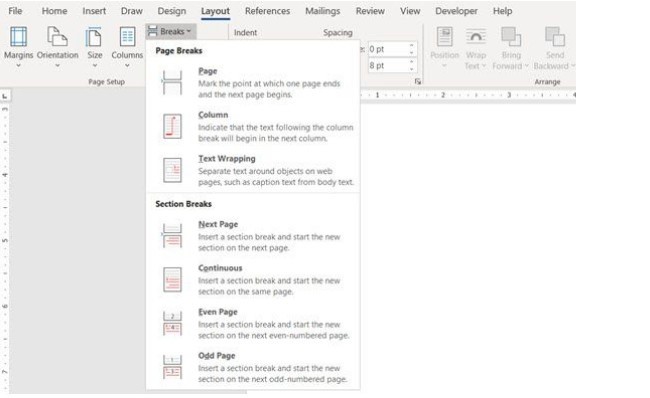Insert a Page break
Image resolution: width=650 pixels, height=398 pixels.
(253, 83)
